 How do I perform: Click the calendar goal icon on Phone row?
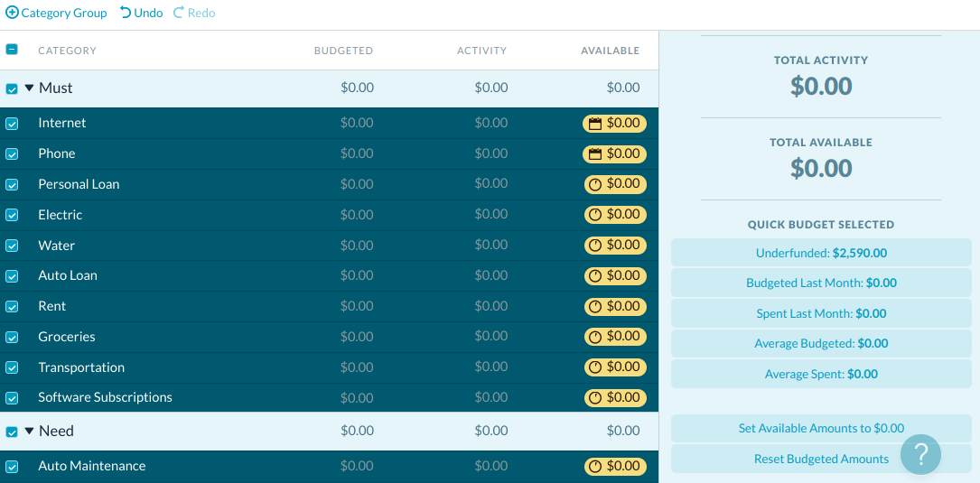click(x=595, y=153)
